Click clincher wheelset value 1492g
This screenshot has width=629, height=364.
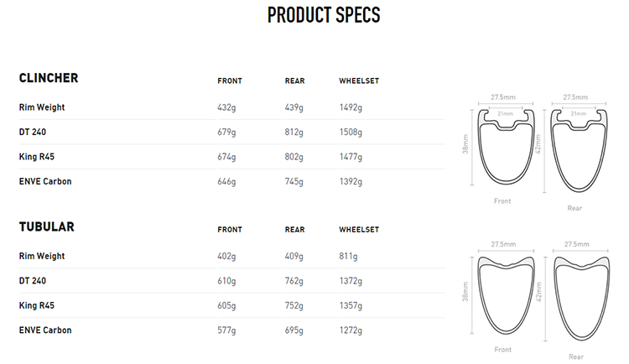click(351, 107)
